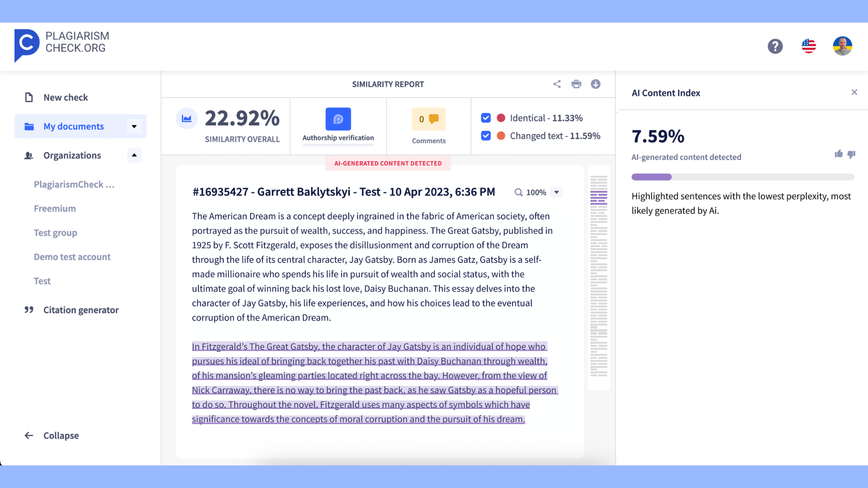Toggle the Changed text similarity checkbox
Viewport: 868px width, 488px height.
point(486,136)
